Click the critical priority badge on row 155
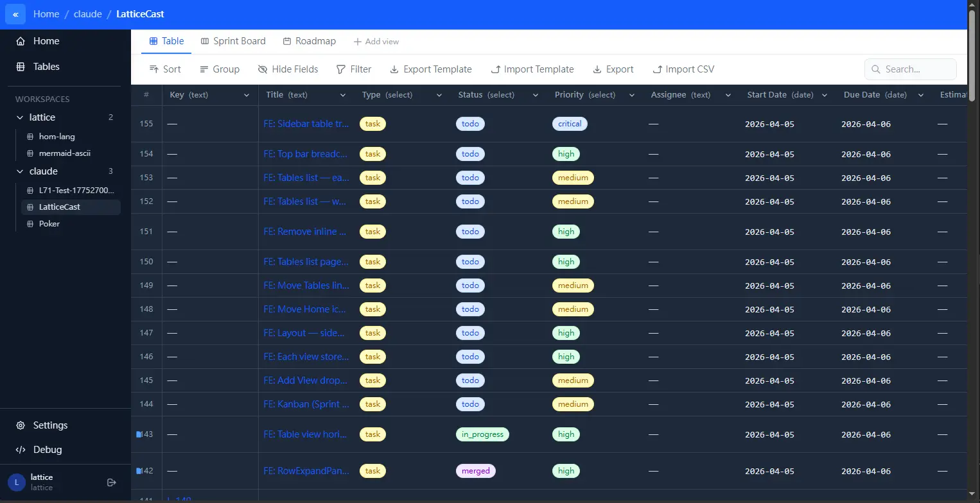980x503 pixels. pyautogui.click(x=570, y=124)
